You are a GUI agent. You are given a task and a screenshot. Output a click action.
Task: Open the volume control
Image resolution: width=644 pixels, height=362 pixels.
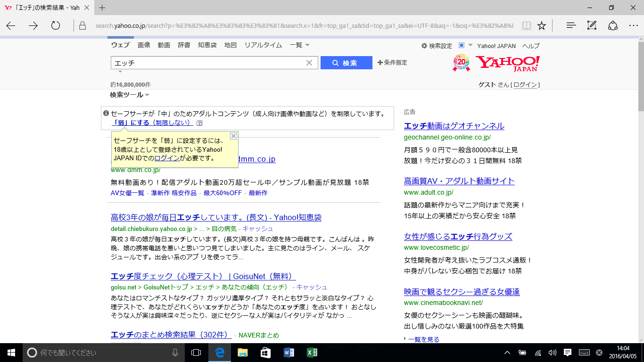click(x=553, y=352)
